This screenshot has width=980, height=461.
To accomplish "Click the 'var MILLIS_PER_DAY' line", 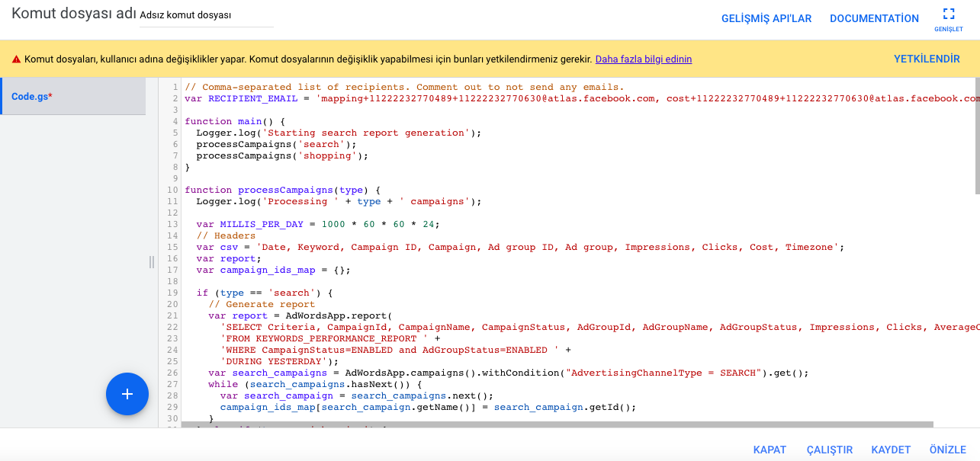I will click(x=318, y=224).
